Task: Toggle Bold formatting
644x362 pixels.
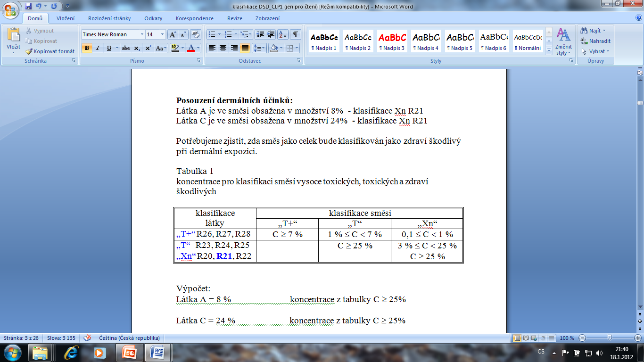Action: click(x=87, y=48)
